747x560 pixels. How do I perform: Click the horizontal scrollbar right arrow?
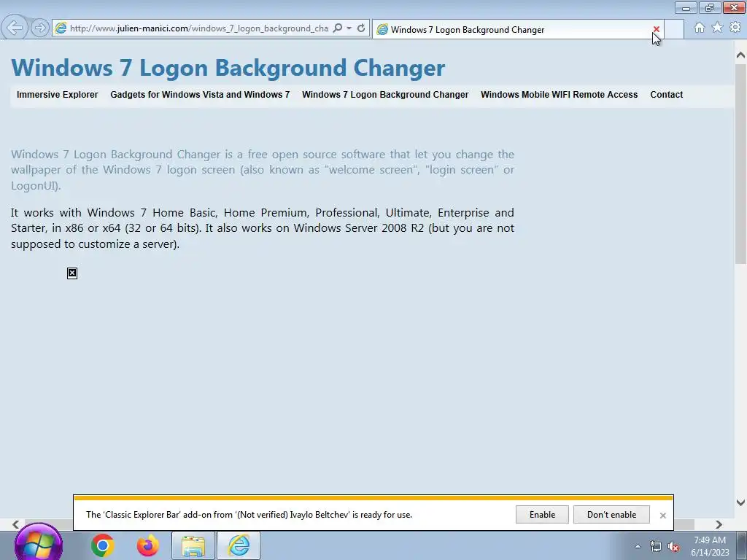[x=719, y=524]
